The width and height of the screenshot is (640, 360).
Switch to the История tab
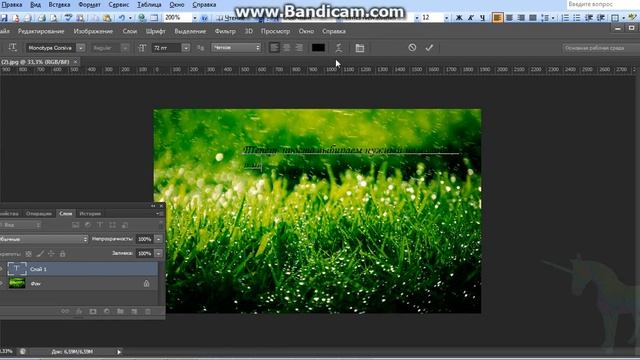coord(90,213)
